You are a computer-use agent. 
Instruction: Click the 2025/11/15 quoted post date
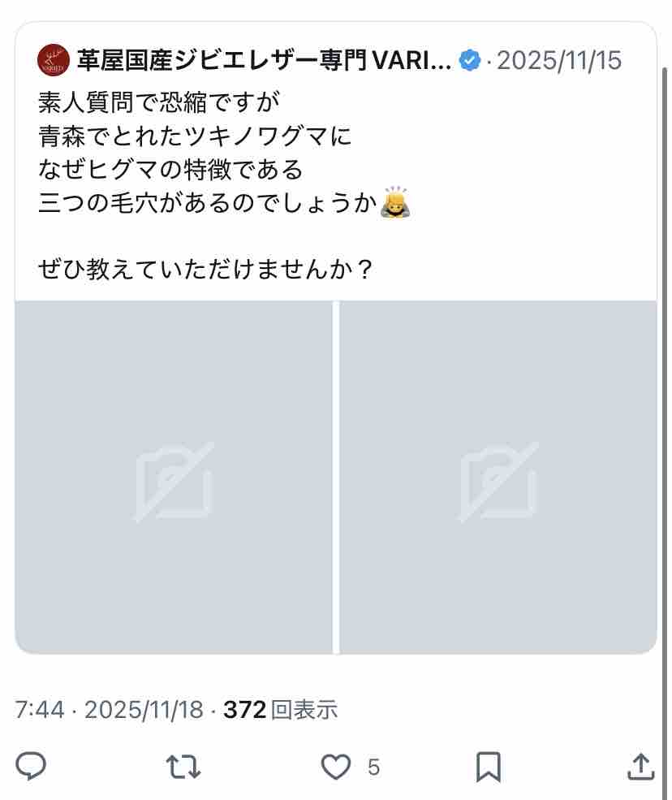pos(559,60)
